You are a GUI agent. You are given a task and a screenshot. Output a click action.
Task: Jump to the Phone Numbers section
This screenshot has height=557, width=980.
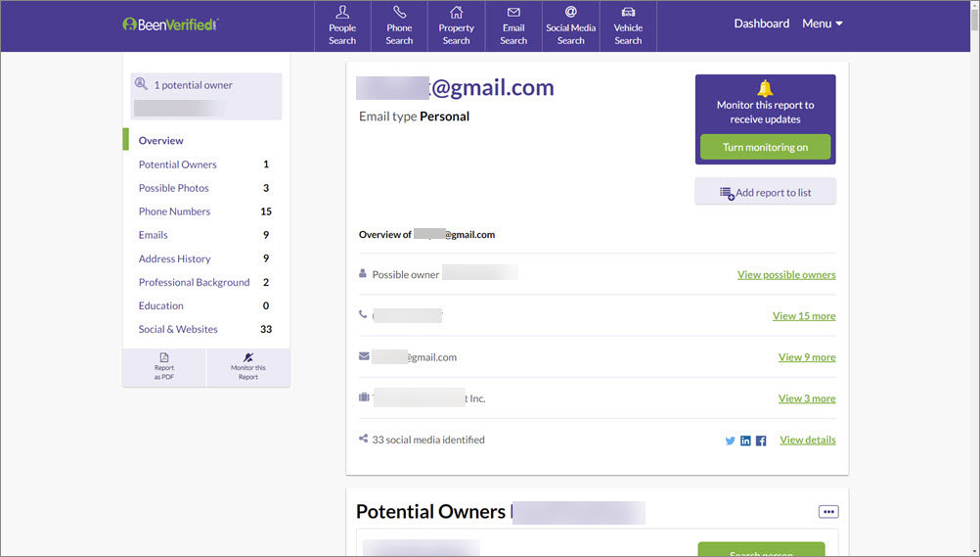pos(174,211)
